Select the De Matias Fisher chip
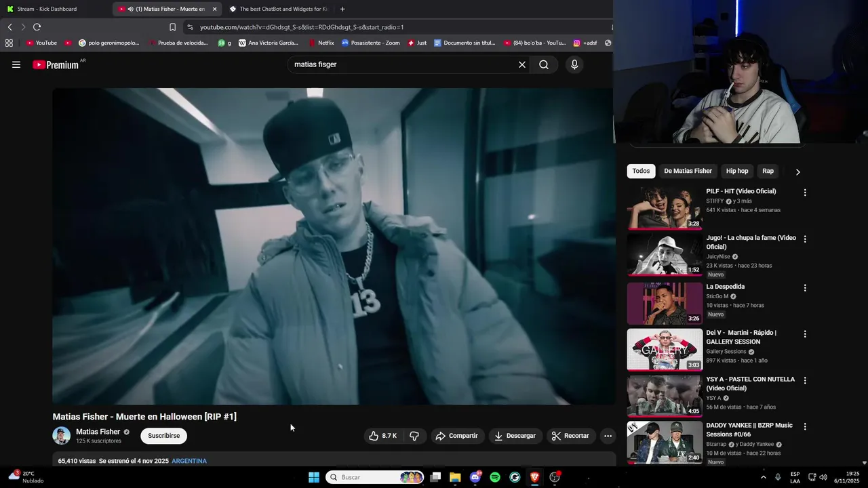The width and height of the screenshot is (868, 488). pyautogui.click(x=688, y=171)
